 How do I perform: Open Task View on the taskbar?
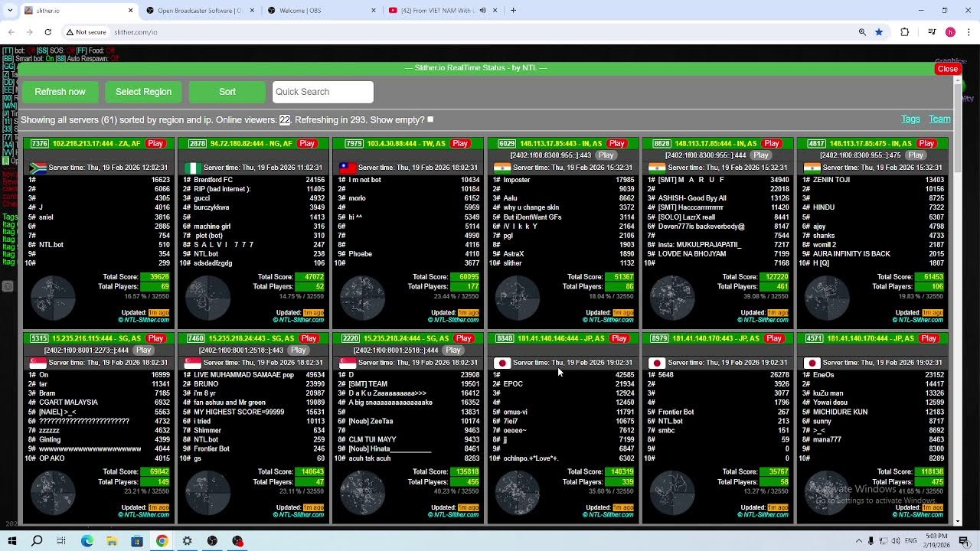click(62, 541)
